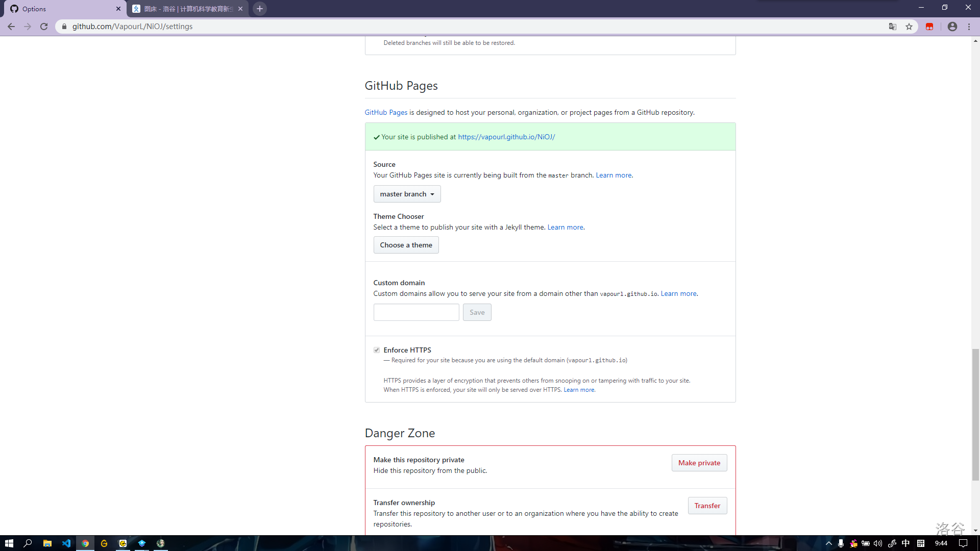Click the browser forward arrow
The image size is (980, 551).
(x=28, y=27)
